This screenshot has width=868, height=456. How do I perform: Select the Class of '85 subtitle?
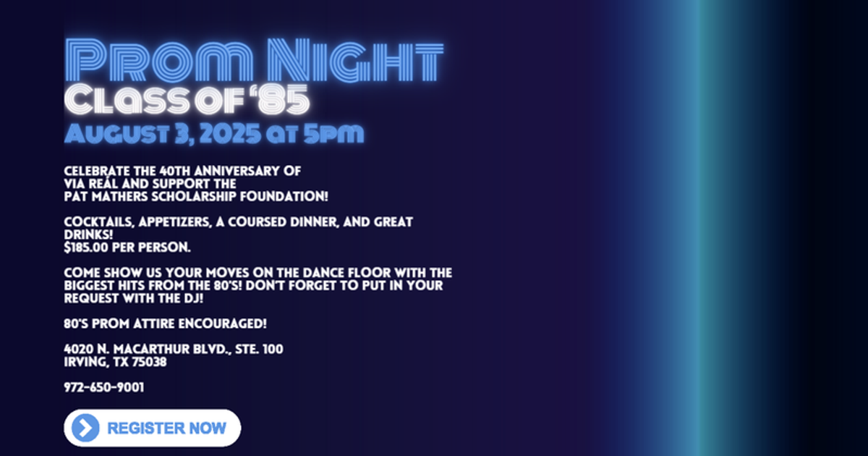187,101
